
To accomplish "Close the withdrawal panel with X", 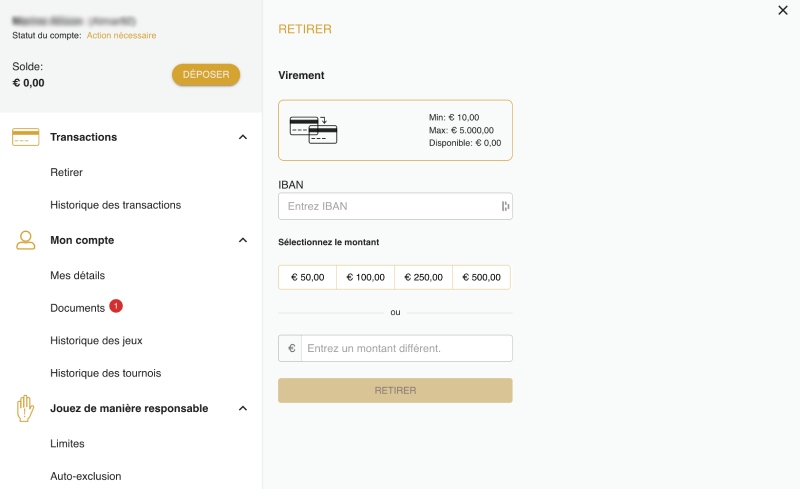I will pyautogui.click(x=783, y=10).
